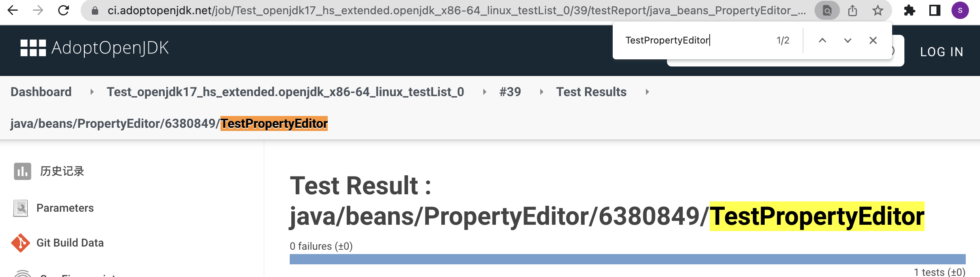Toggle the browser side panel icon
The height and width of the screenshot is (277, 980).
pyautogui.click(x=935, y=10)
